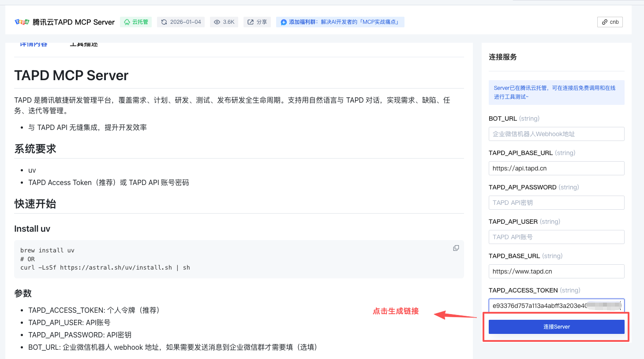Focus the BOT_URL webhook input field
The width and height of the screenshot is (644, 359).
(x=556, y=134)
